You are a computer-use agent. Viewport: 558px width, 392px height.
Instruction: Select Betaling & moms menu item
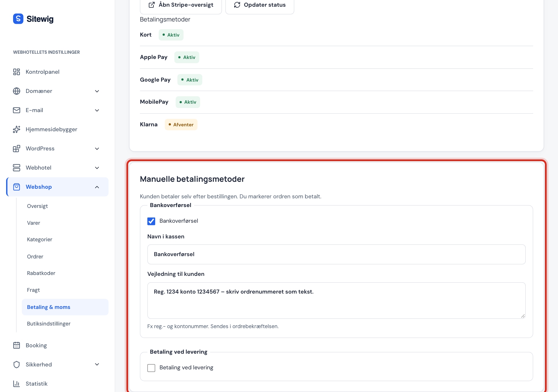click(65, 307)
